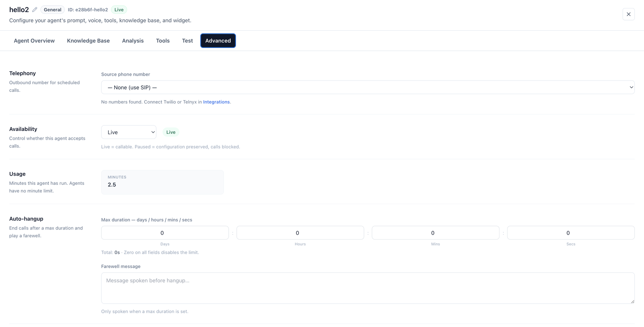Click the pencil icon to rename hello2
644x327 pixels.
(x=35, y=10)
